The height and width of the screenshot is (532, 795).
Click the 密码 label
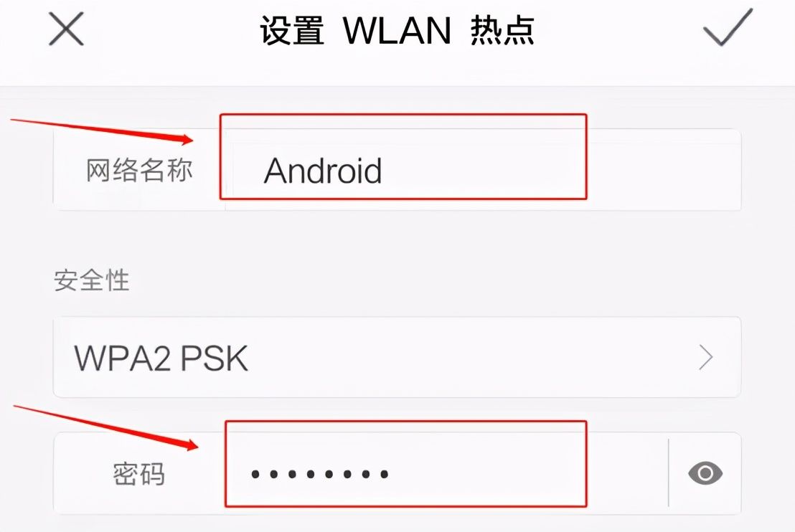(139, 474)
